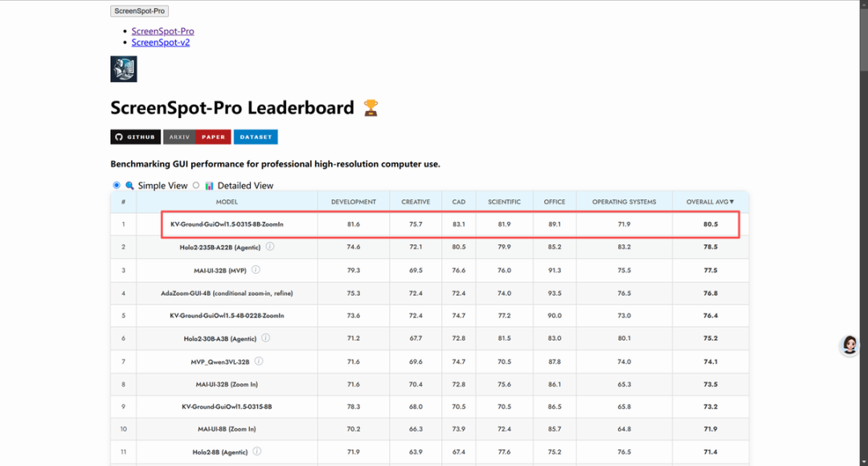
Task: Click the Operating Systems column header
Action: [624, 202]
